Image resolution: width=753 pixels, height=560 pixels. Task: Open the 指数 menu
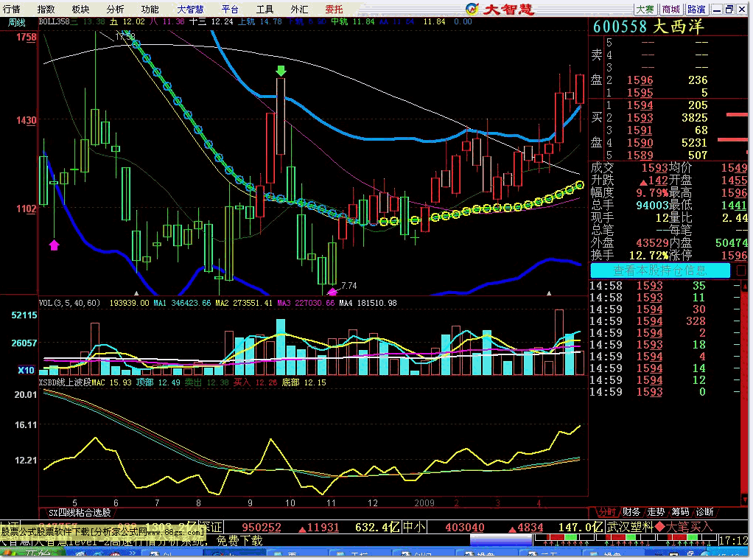pyautogui.click(x=46, y=9)
